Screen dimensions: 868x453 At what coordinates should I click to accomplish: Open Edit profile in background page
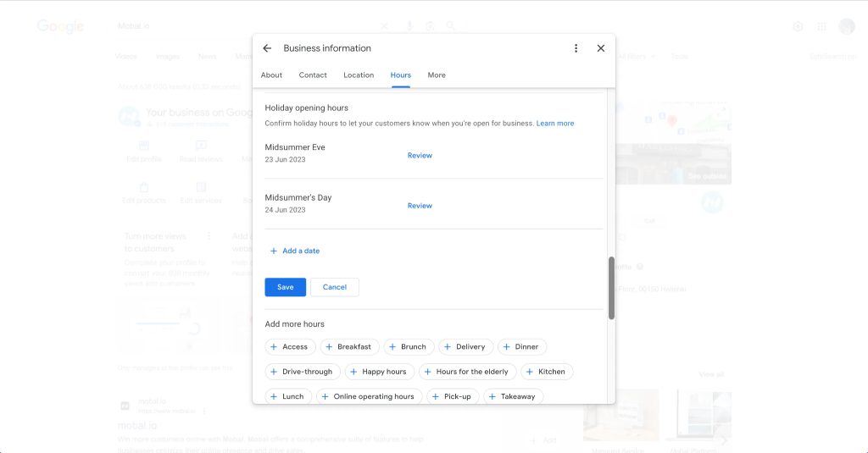(144, 152)
